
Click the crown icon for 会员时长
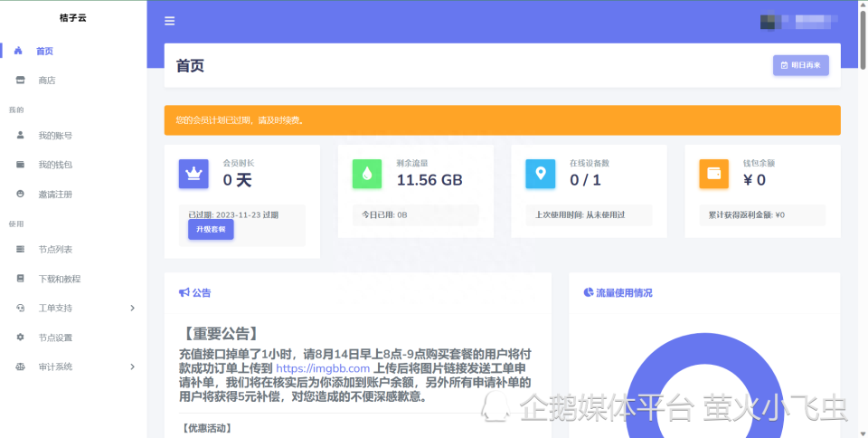(193, 174)
